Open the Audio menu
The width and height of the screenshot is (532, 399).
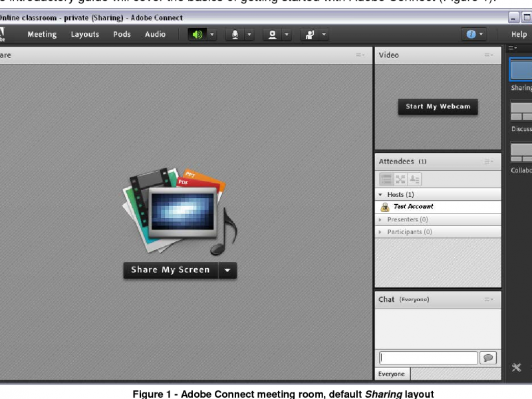click(155, 35)
